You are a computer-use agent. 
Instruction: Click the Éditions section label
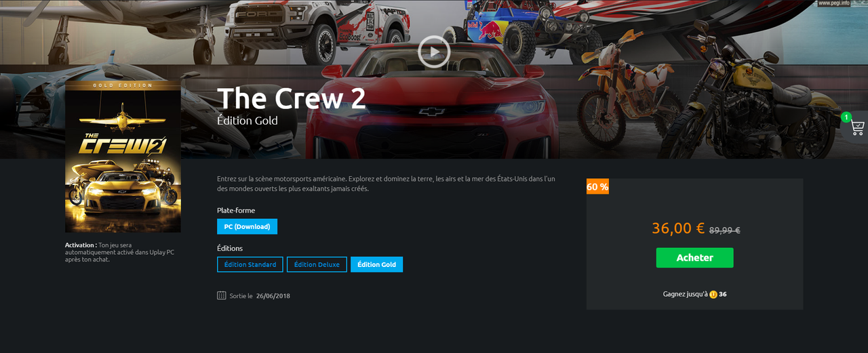(x=230, y=249)
